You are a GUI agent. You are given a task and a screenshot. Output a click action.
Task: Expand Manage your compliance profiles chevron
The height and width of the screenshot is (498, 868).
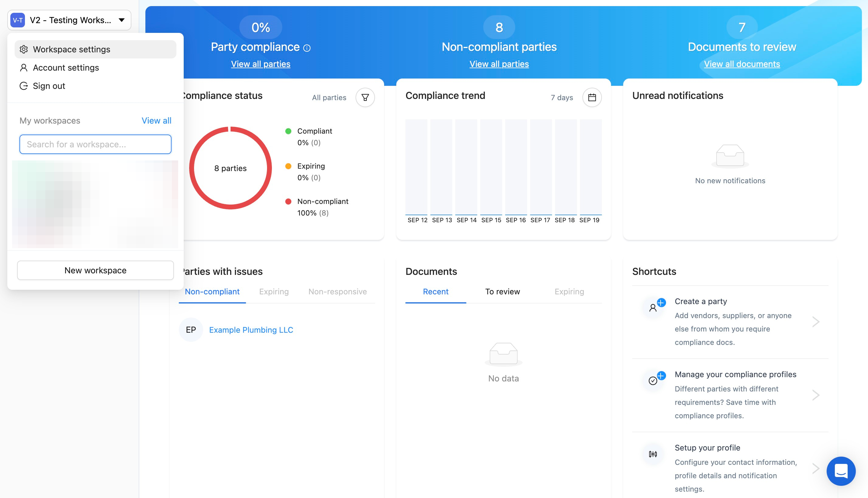click(x=816, y=395)
